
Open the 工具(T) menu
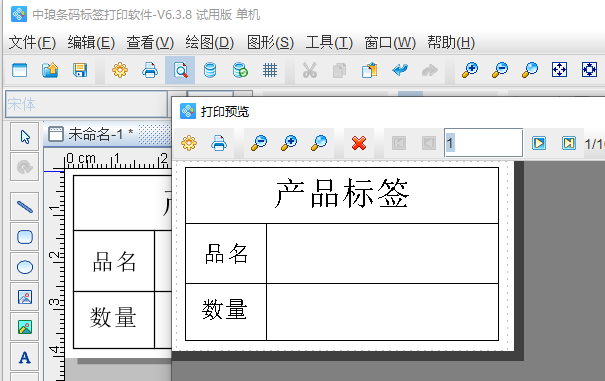coord(329,42)
